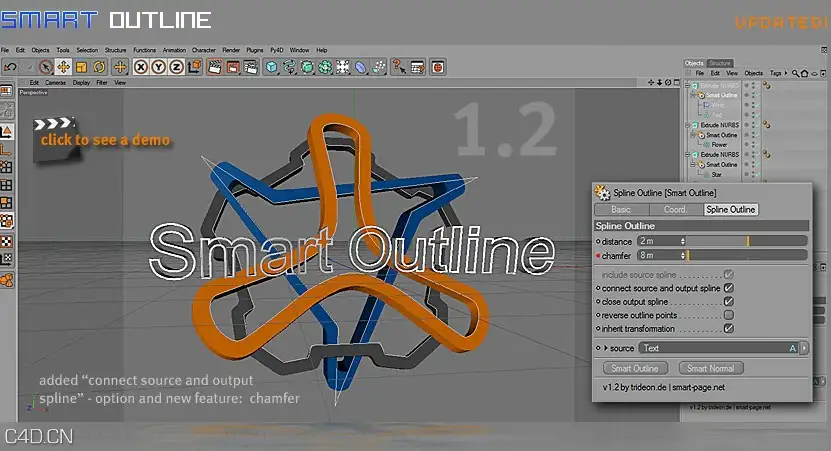The width and height of the screenshot is (831, 451).
Task: Select the checkerboard Texture mode icon
Action: (x=6, y=242)
